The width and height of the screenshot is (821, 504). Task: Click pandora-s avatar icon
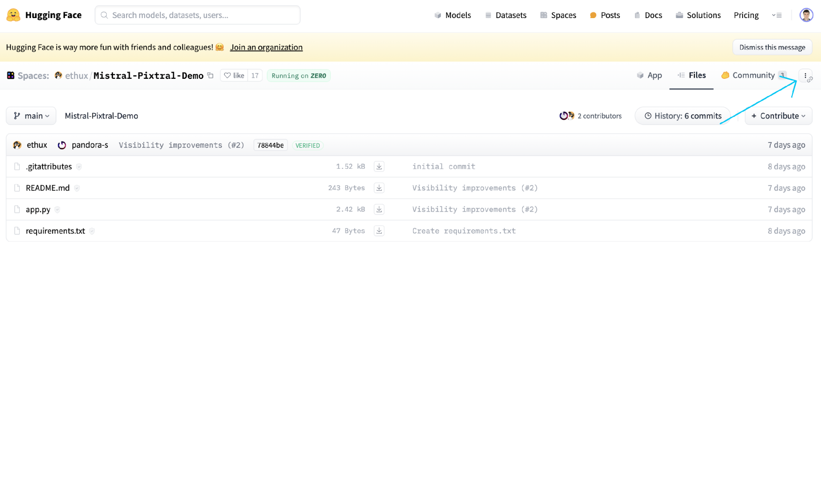[x=62, y=145]
